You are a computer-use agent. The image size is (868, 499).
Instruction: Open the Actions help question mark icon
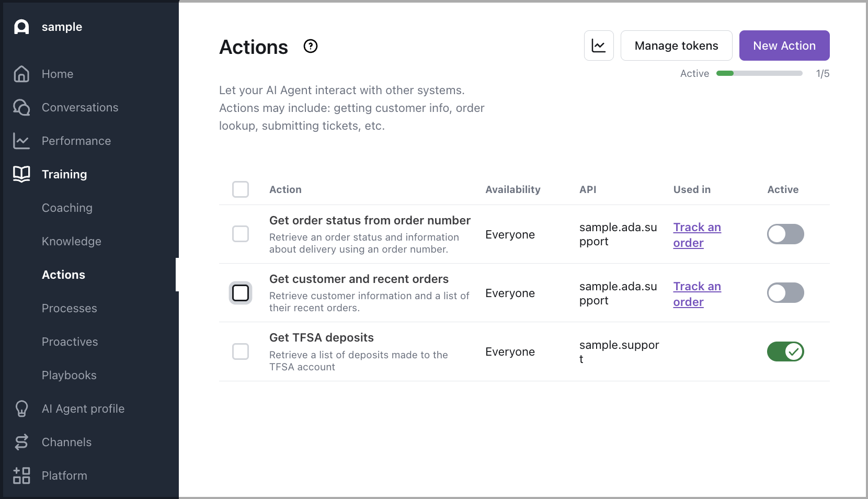tap(310, 46)
